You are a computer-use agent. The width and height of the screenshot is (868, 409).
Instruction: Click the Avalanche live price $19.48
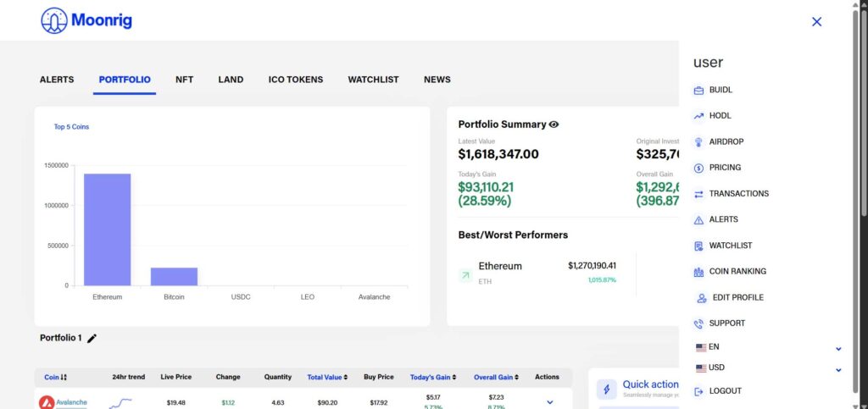click(176, 403)
